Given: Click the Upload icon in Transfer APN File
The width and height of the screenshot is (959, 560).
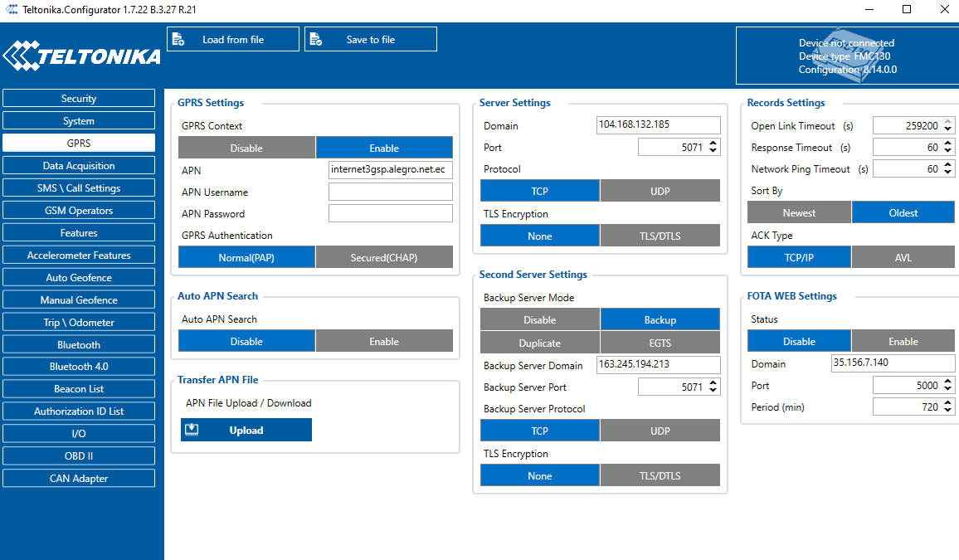Looking at the screenshot, I should tap(192, 430).
